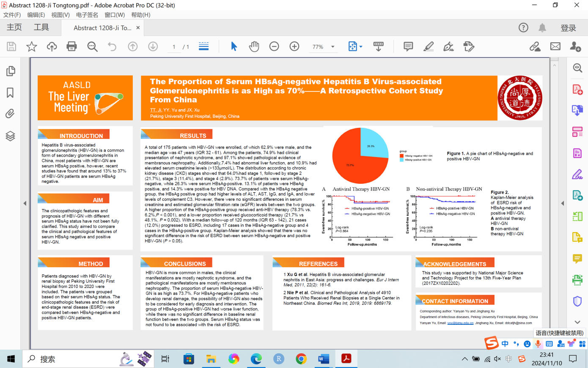The image size is (588, 368).
Task: Open notifications bell icon
Action: (x=542, y=28)
